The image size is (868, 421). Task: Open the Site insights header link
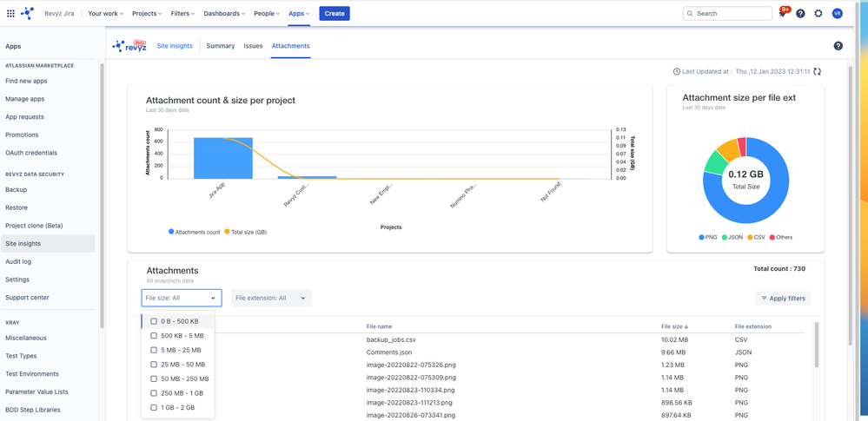tap(175, 46)
